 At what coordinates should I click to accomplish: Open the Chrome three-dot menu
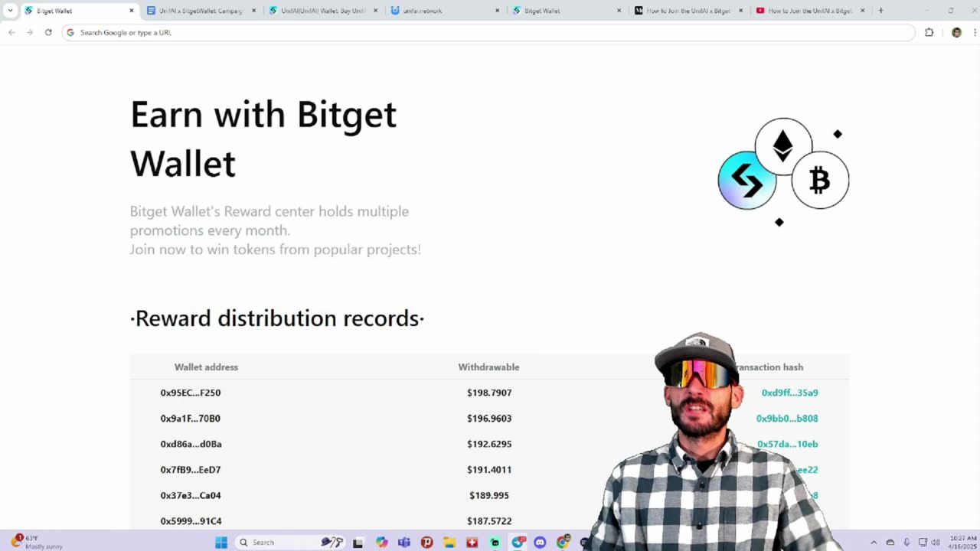pos(975,32)
